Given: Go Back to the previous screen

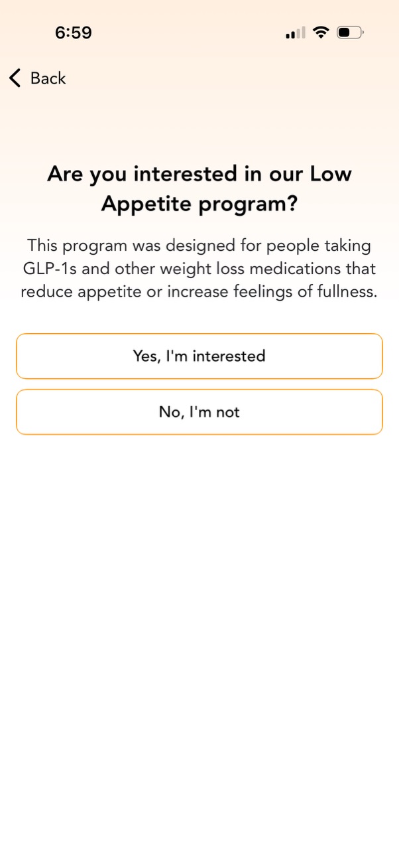Looking at the screenshot, I should 36,78.
